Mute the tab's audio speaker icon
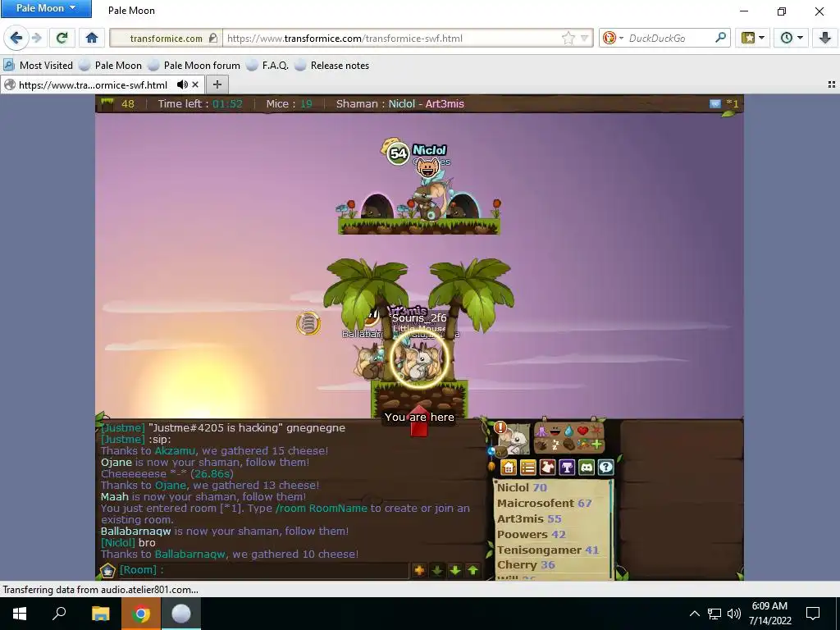840x630 pixels. pos(183,84)
